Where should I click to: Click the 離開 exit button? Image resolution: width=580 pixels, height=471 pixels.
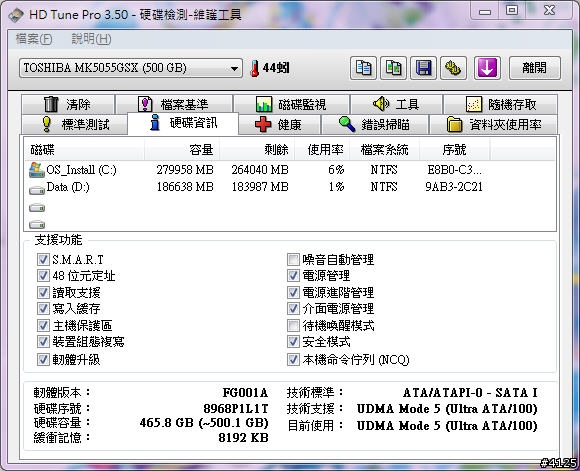pos(535,68)
